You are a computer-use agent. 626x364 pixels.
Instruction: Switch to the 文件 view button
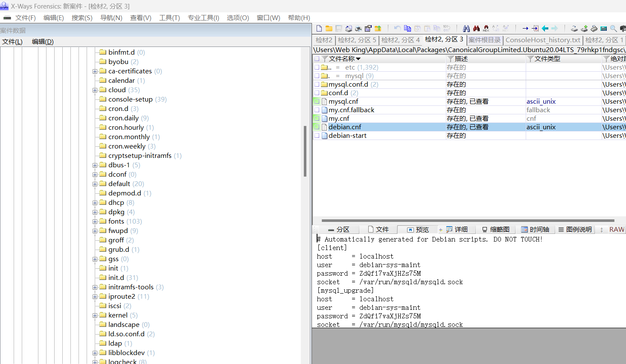coord(379,230)
